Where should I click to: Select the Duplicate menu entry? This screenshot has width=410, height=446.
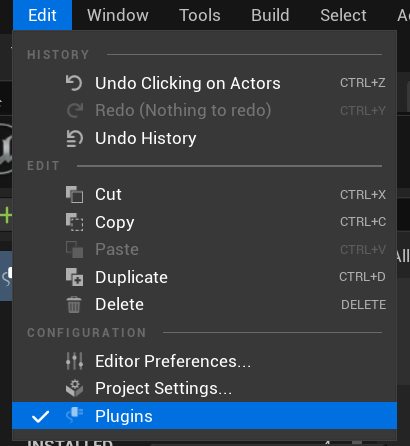[x=204, y=277]
